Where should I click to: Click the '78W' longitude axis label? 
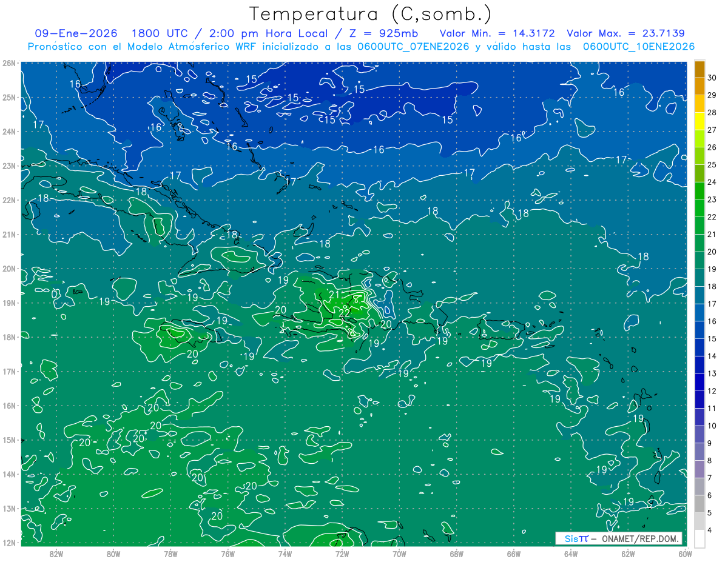pos(170,554)
